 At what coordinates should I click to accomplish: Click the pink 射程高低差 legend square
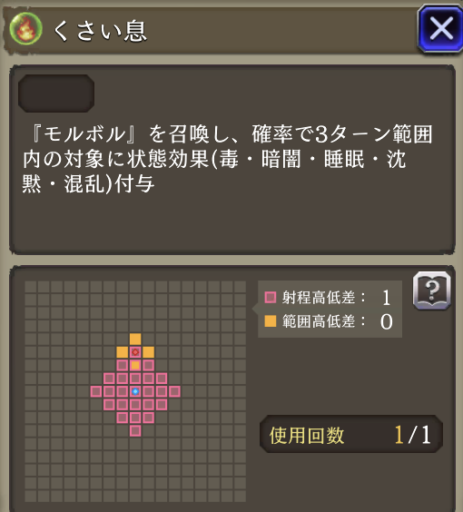click(x=270, y=297)
